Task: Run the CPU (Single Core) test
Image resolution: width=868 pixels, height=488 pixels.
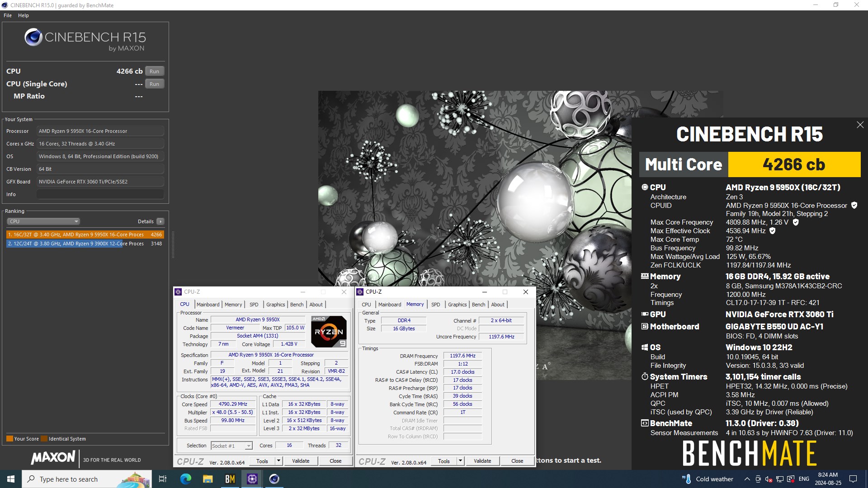Action: (154, 84)
